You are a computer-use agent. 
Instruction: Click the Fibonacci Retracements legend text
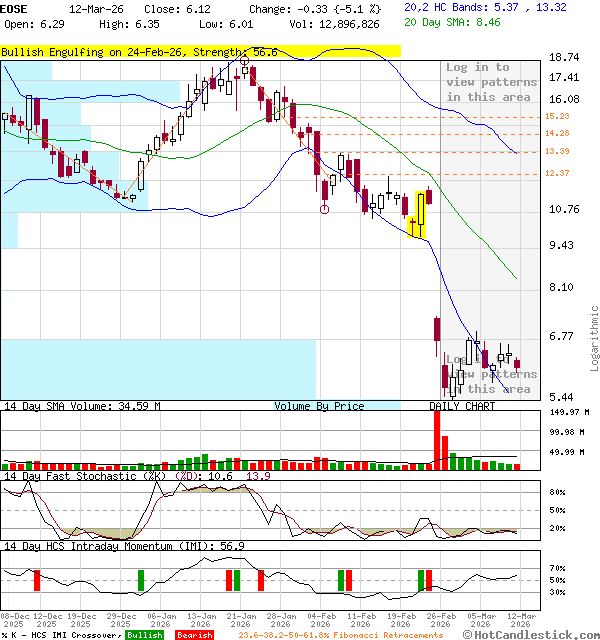pos(342,635)
